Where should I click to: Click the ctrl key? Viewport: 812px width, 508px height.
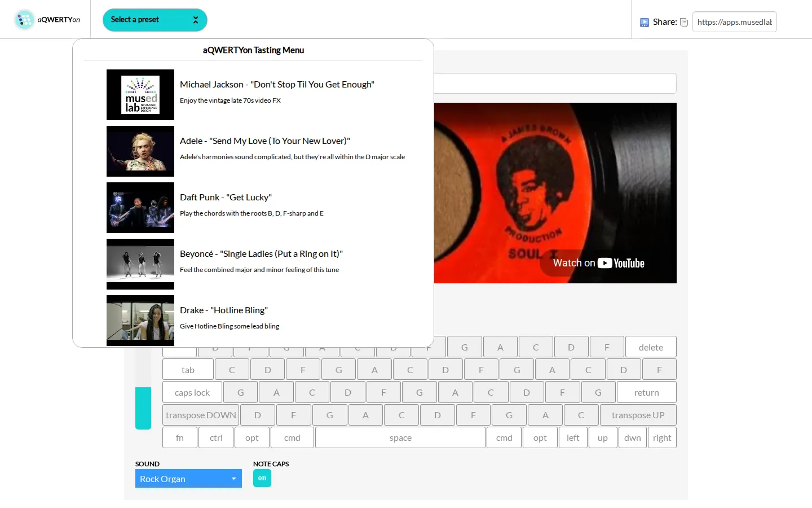point(216,437)
